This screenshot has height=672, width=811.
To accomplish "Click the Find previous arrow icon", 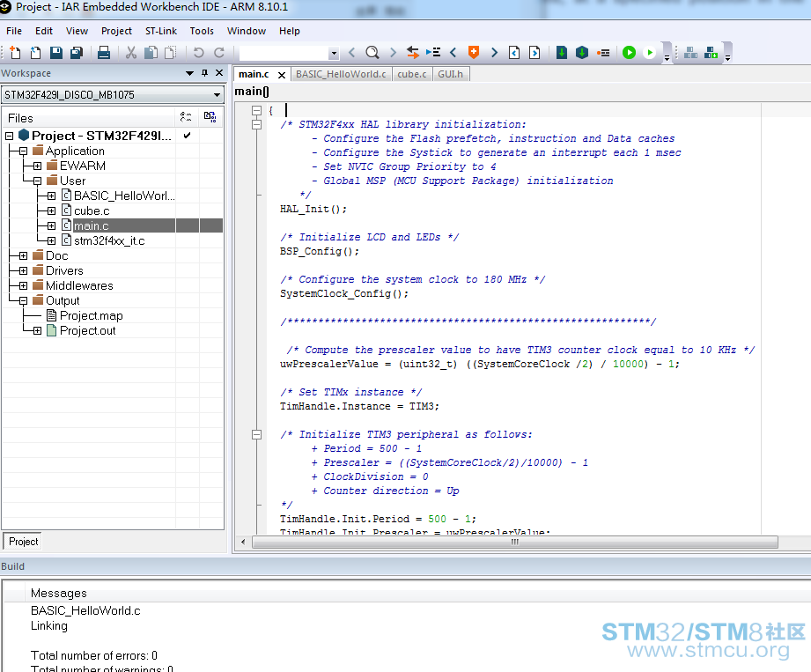I will point(352,53).
